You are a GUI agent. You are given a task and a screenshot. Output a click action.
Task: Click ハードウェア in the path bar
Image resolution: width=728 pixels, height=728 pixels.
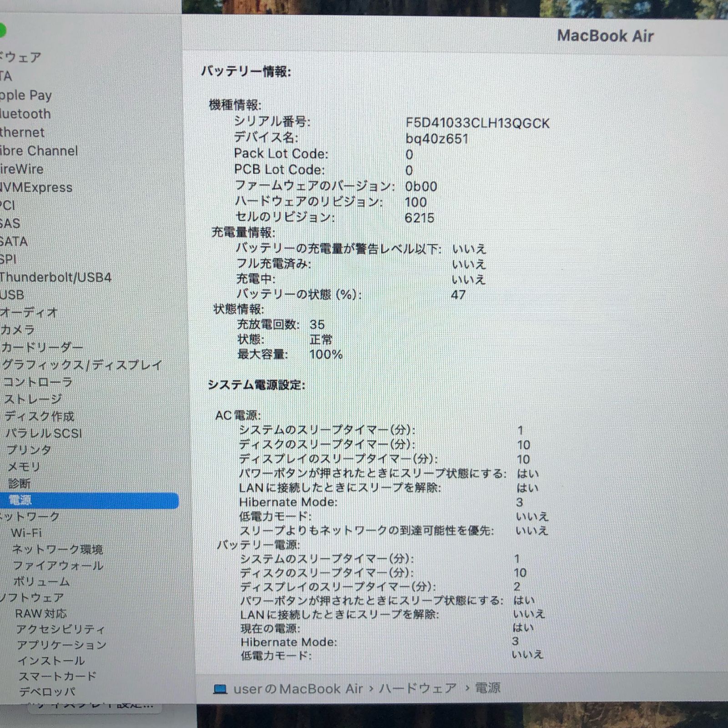click(x=418, y=688)
